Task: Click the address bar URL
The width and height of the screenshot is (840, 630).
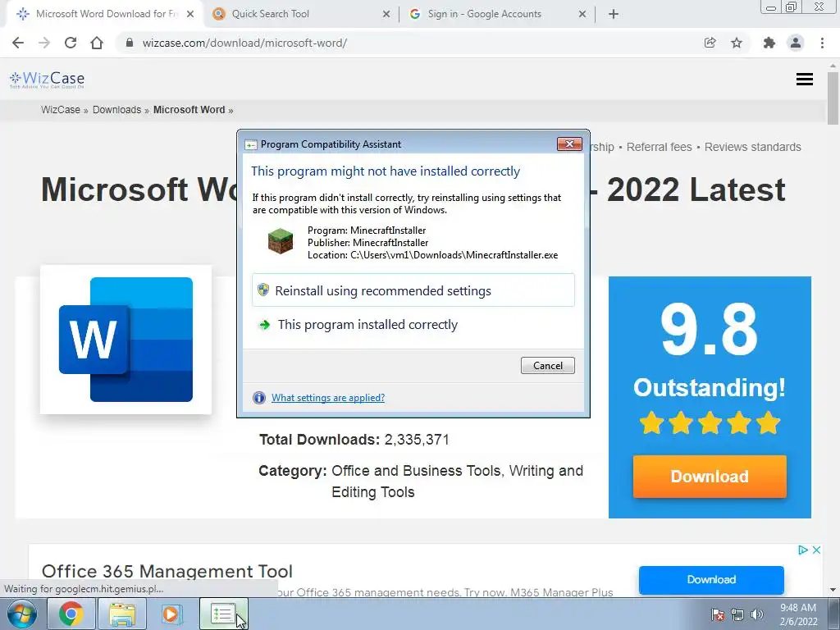Action: [x=244, y=43]
